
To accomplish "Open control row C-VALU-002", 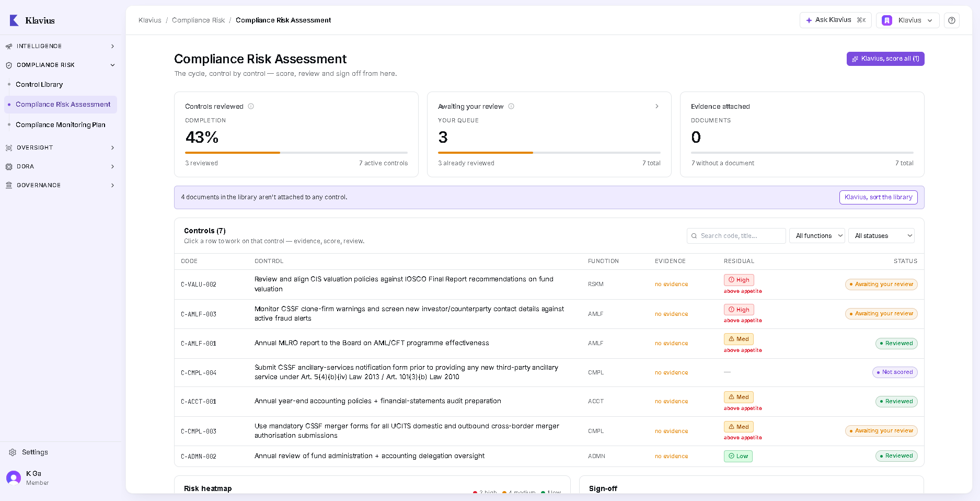I will 549,284.
